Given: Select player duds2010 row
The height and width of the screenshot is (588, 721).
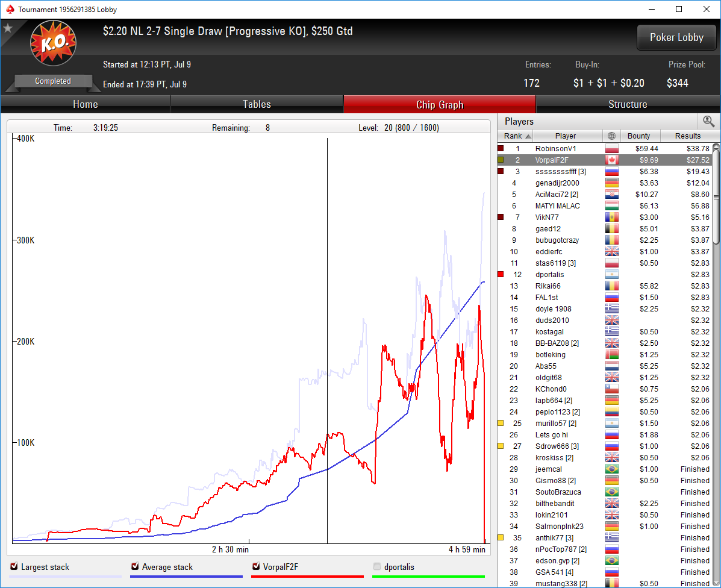Looking at the screenshot, I should tap(605, 321).
